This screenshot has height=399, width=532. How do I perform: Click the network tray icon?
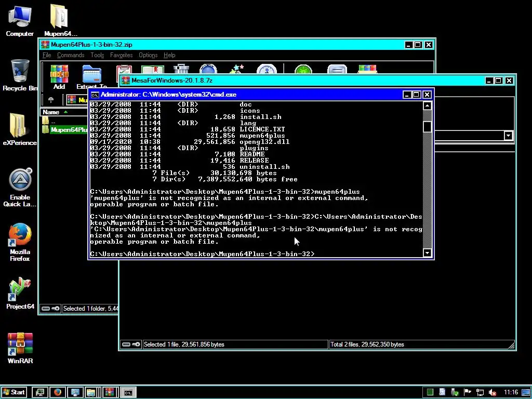pyautogui.click(x=480, y=393)
